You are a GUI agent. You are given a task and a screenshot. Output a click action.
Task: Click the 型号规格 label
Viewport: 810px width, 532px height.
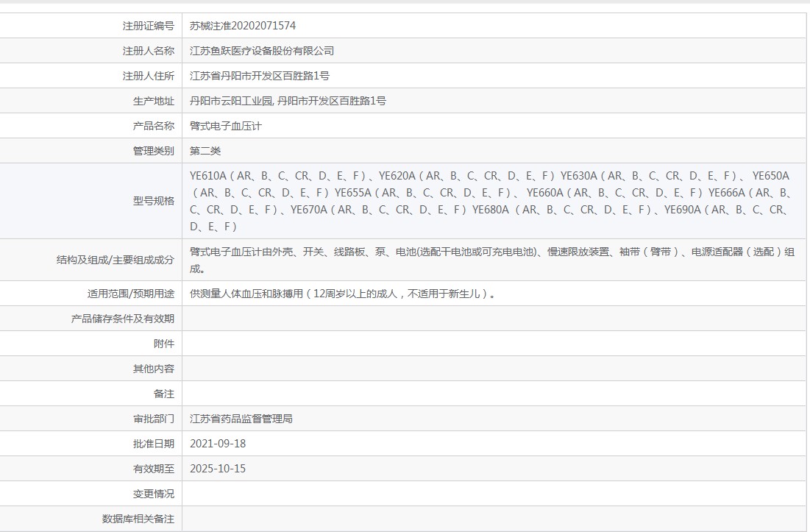point(154,201)
